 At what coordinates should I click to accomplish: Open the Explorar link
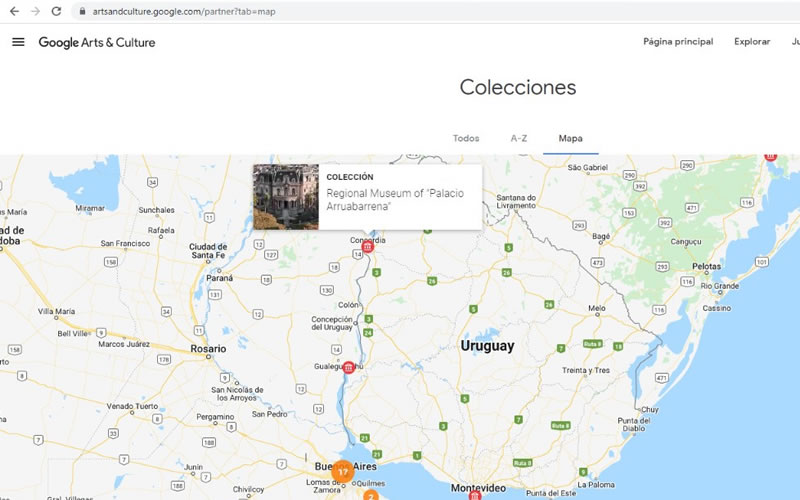point(752,42)
